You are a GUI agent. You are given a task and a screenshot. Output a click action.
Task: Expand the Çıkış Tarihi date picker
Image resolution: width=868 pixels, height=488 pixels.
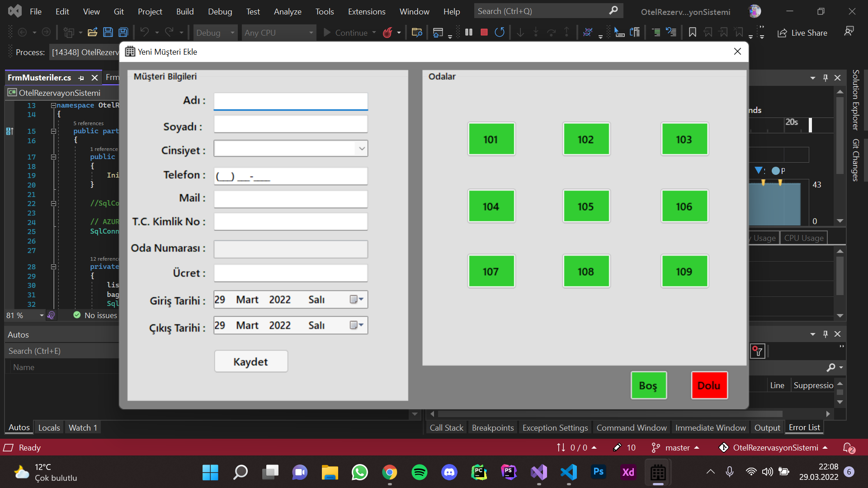pyautogui.click(x=361, y=325)
